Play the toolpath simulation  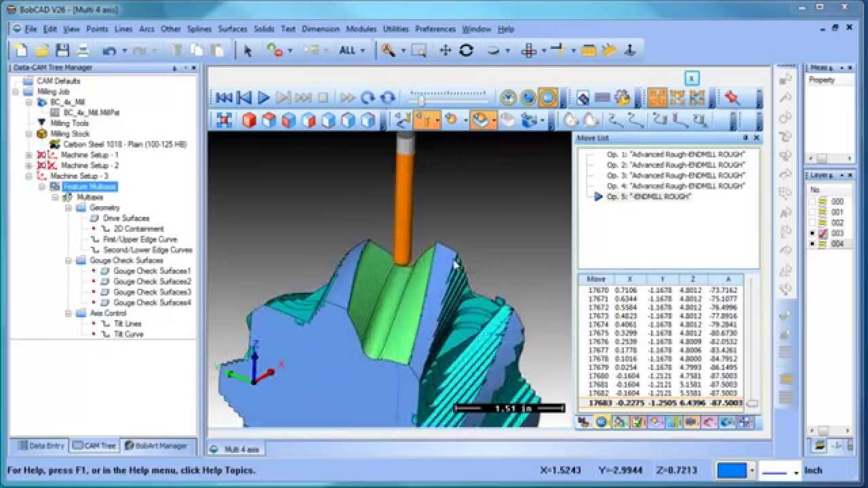click(x=264, y=98)
